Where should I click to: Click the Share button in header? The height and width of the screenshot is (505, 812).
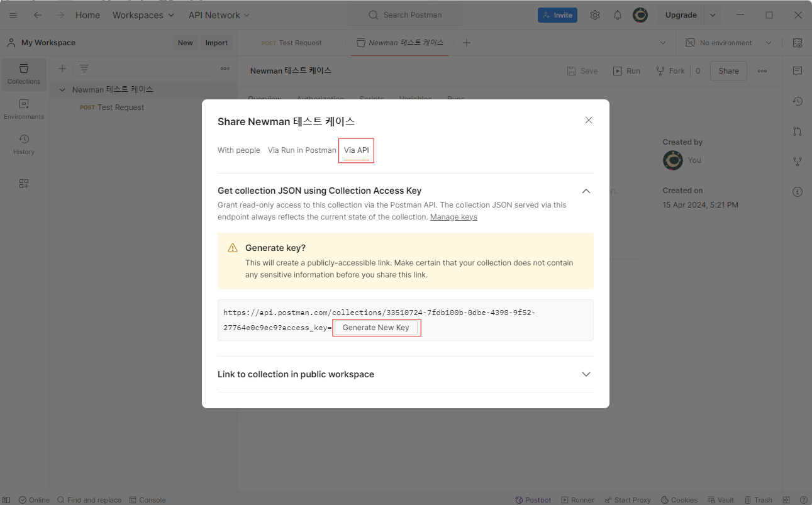tap(728, 71)
